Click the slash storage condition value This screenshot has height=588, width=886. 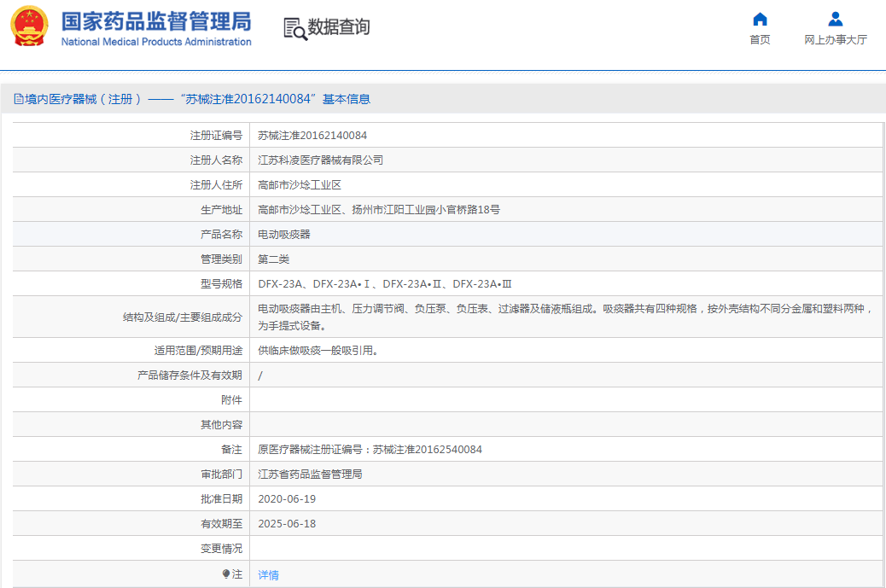pyautogui.click(x=260, y=376)
